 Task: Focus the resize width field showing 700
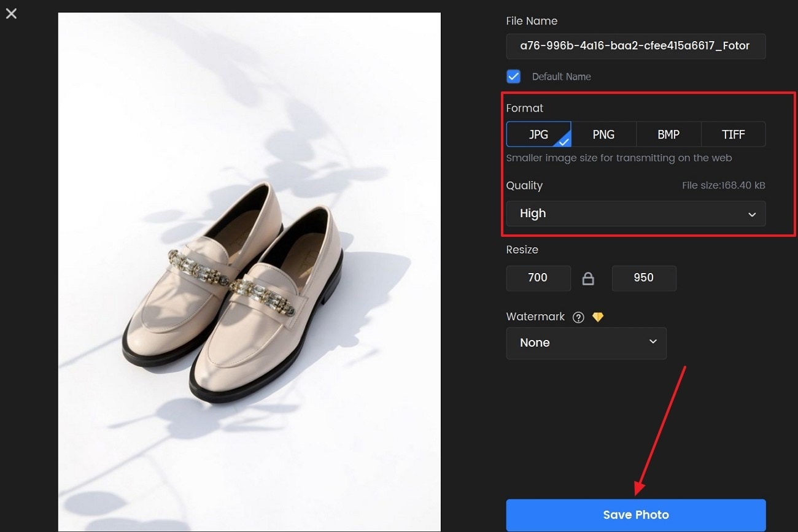click(538, 278)
